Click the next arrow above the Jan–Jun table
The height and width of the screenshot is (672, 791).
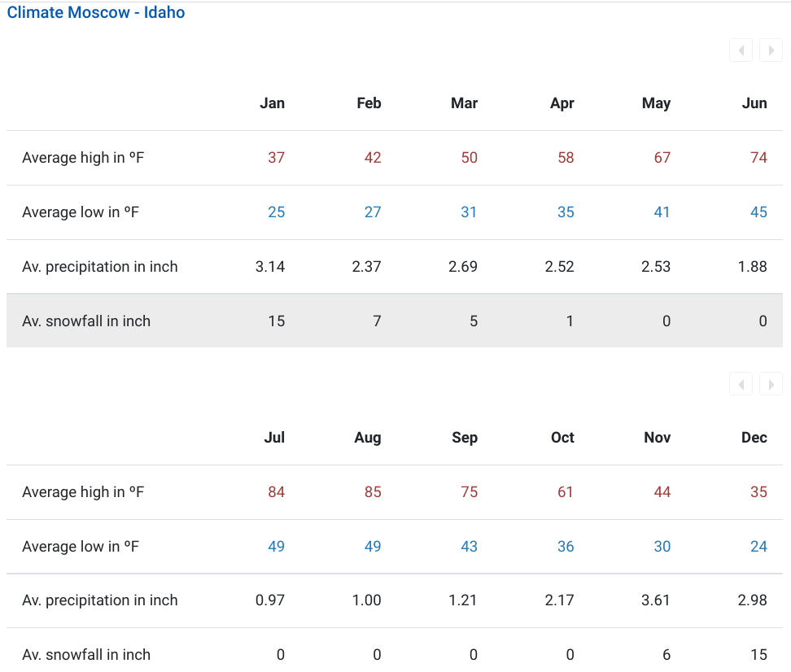coord(771,50)
